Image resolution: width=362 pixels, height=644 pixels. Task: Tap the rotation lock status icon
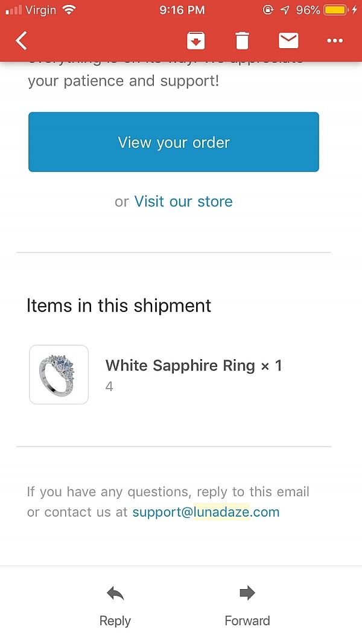(268, 10)
